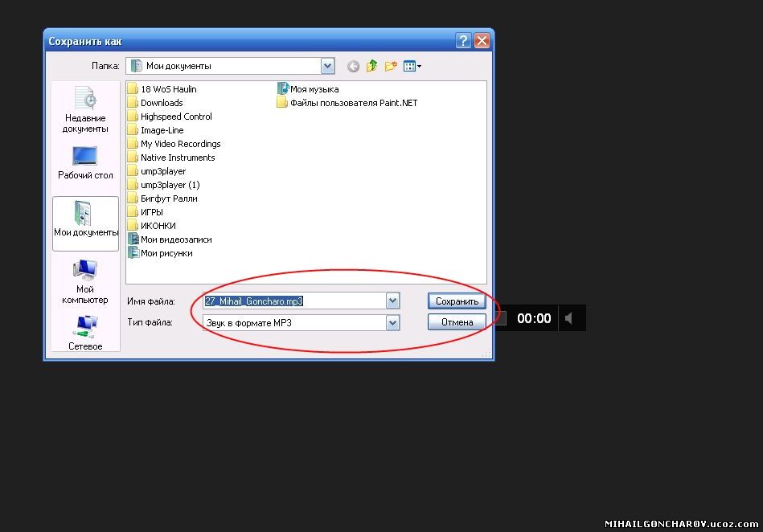Open Недавние документы in places bar
Viewport: 763px width, 532px height.
85,109
